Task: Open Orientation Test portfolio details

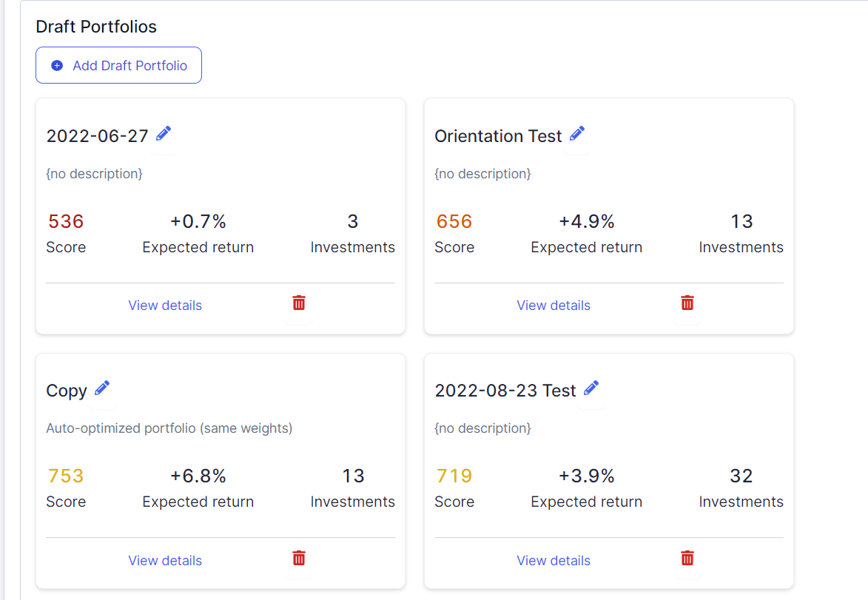Action: coord(554,306)
